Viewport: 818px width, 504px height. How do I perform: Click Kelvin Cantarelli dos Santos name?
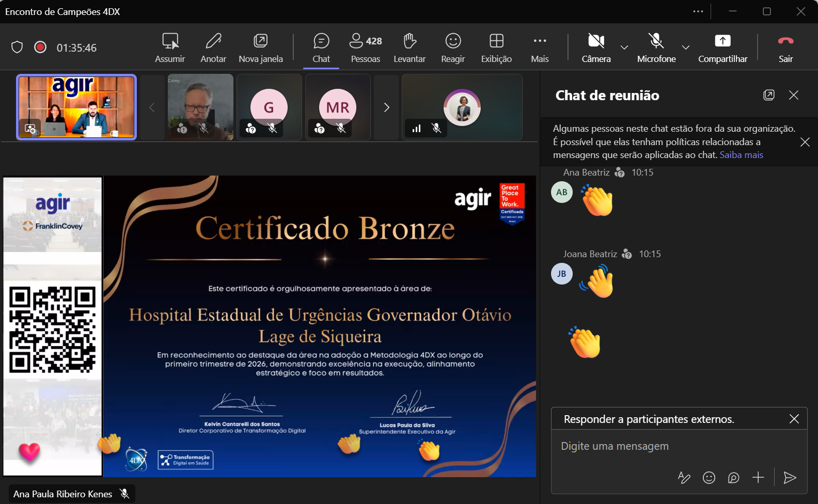pyautogui.click(x=242, y=424)
